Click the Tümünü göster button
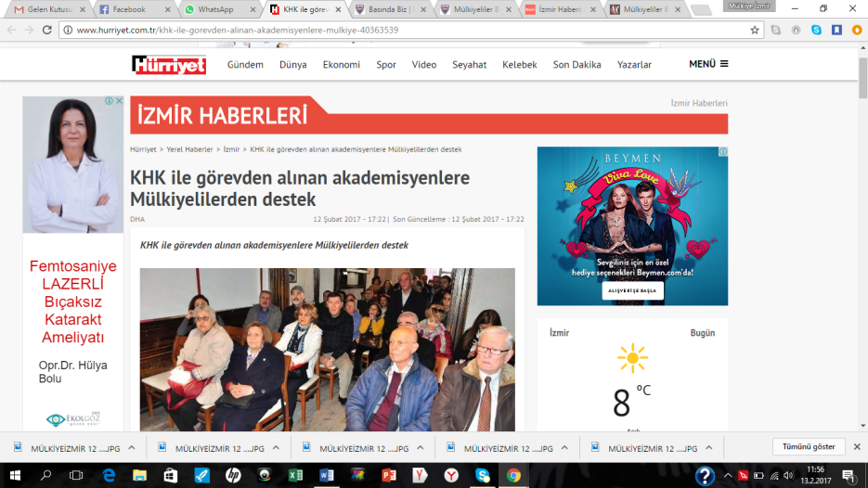This screenshot has width=868, height=488. click(809, 447)
